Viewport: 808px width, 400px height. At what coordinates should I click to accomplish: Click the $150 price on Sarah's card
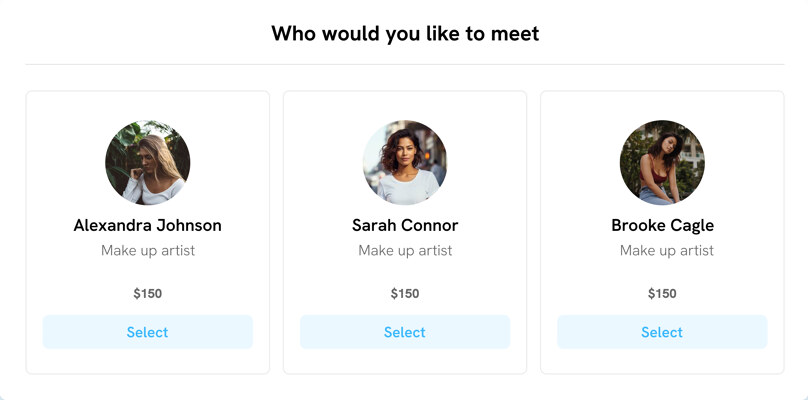(405, 294)
